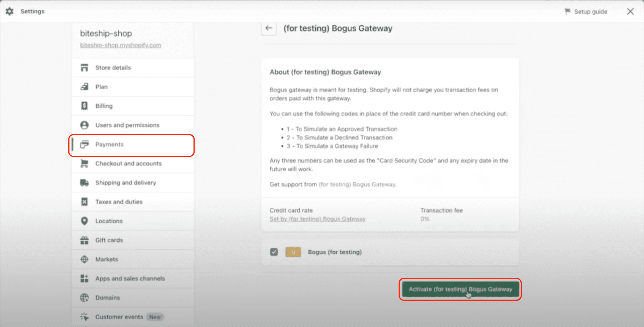Click the biteship-shop store name

click(106, 33)
